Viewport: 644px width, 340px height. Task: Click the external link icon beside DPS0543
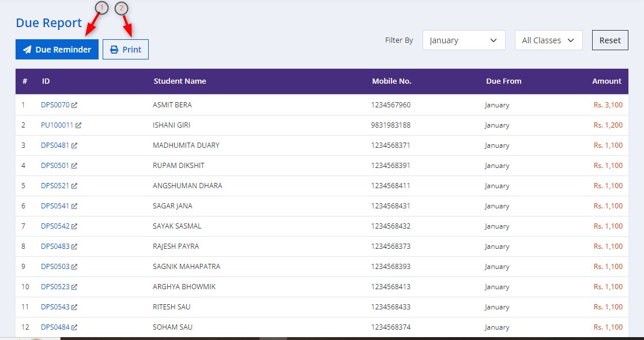74,307
